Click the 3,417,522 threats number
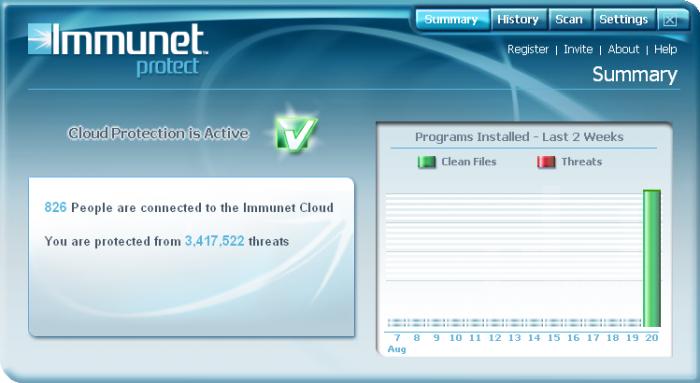Image resolution: width=700 pixels, height=383 pixels. 215,241
